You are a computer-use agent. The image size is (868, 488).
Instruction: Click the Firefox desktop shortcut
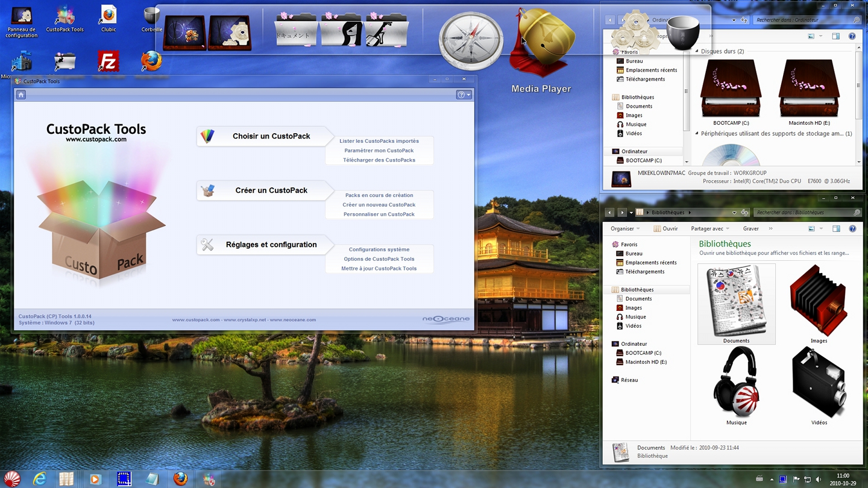(151, 61)
